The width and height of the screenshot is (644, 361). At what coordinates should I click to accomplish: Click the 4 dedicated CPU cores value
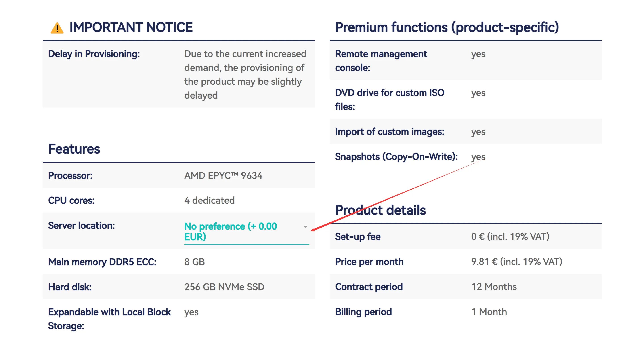(x=209, y=200)
